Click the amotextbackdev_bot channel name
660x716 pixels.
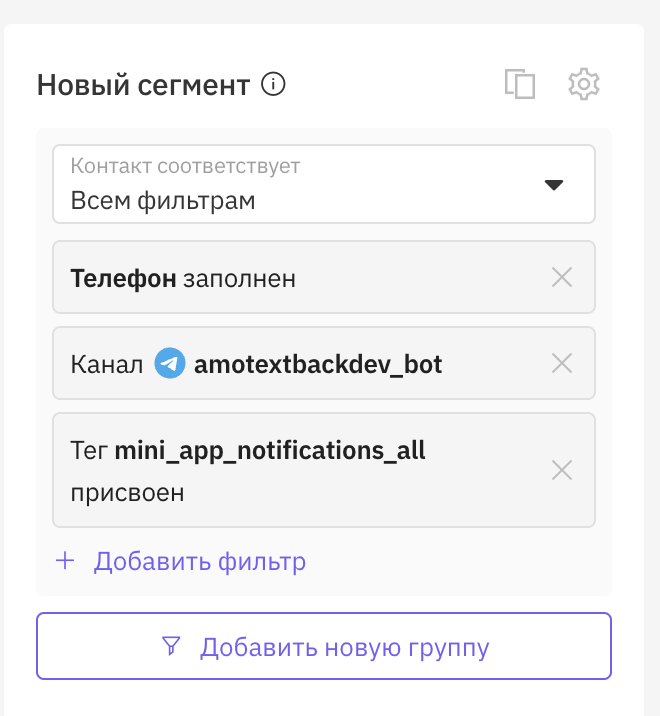[318, 364]
